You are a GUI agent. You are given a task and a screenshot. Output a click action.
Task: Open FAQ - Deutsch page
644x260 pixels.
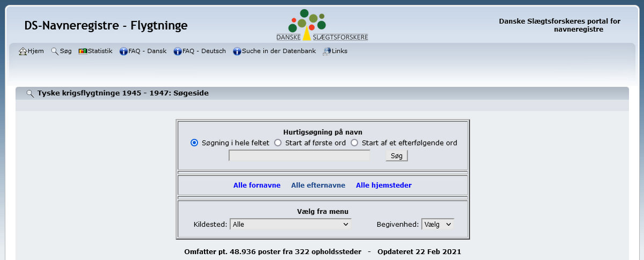[204, 51]
